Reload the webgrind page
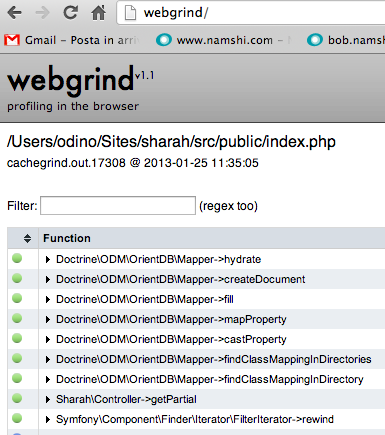Image resolution: width=385 pixels, height=435 pixels. pos(70,13)
